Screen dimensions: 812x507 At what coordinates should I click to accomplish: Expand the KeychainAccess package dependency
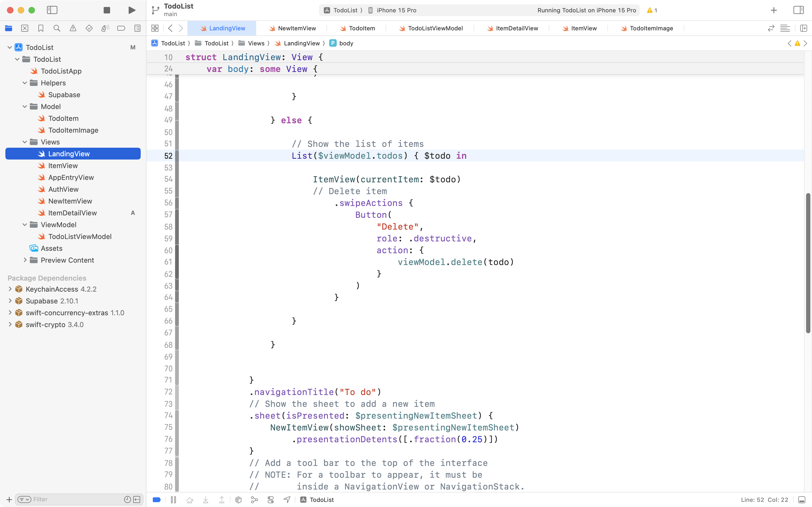point(9,289)
